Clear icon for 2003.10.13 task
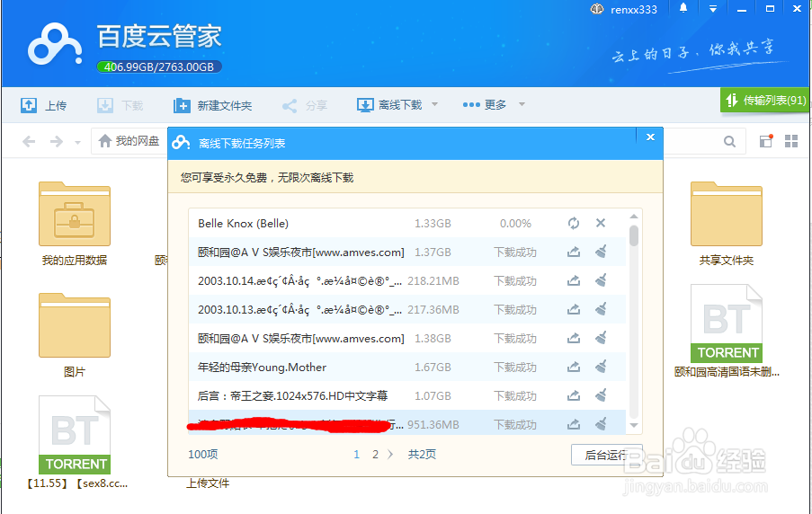The height and width of the screenshot is (514, 812). click(601, 309)
